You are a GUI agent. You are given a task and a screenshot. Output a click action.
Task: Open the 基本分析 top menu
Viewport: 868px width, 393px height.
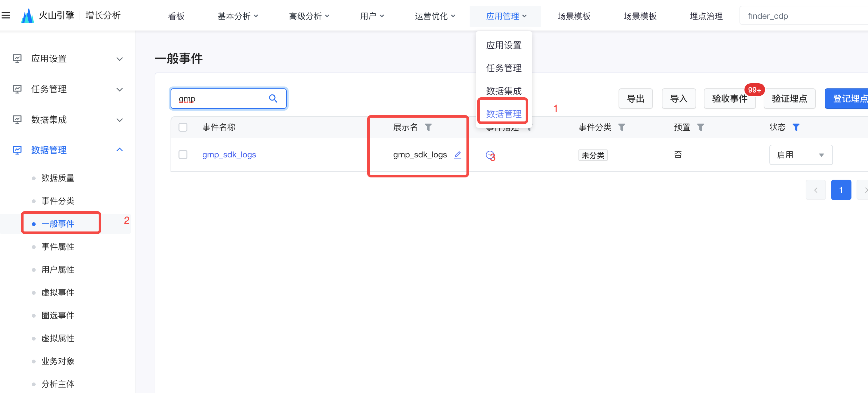click(x=238, y=16)
